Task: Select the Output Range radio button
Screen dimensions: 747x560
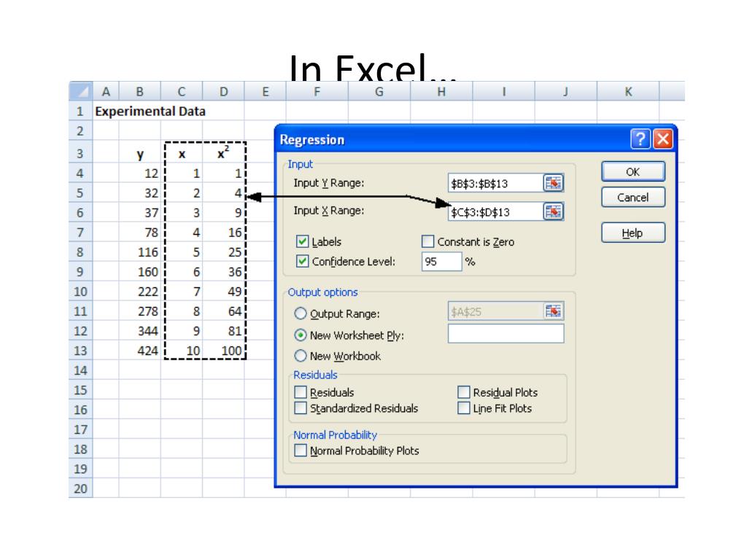Action: 300,314
